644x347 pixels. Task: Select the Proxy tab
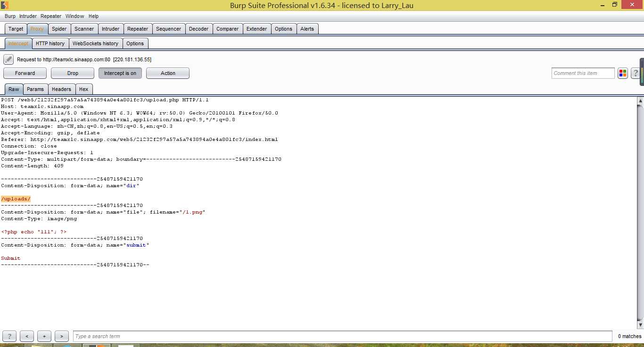click(37, 29)
